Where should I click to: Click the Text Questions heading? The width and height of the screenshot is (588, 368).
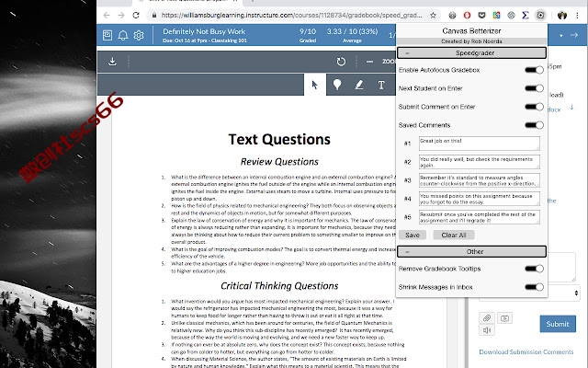click(x=279, y=139)
